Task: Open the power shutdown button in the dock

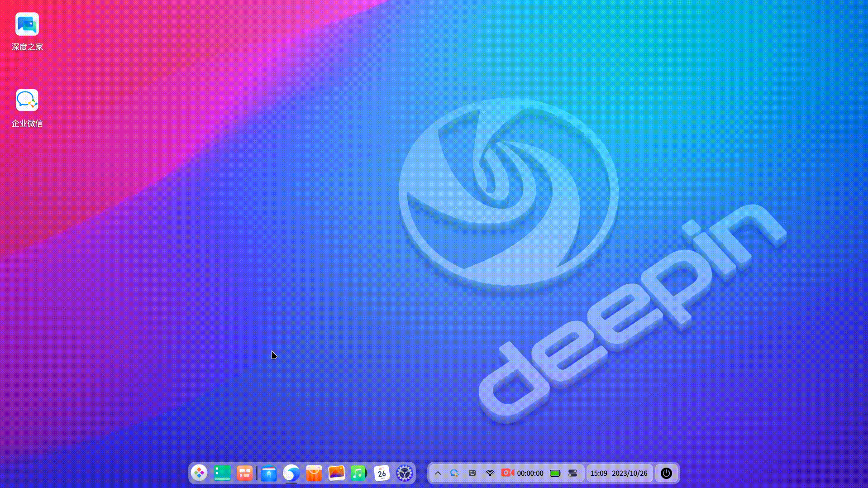Action: coord(666,473)
